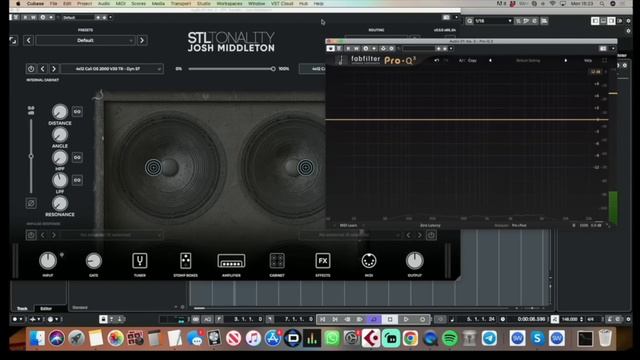This screenshot has height=360, width=640.
Task: Open Cubase Audio menu
Action: click(x=104, y=4)
